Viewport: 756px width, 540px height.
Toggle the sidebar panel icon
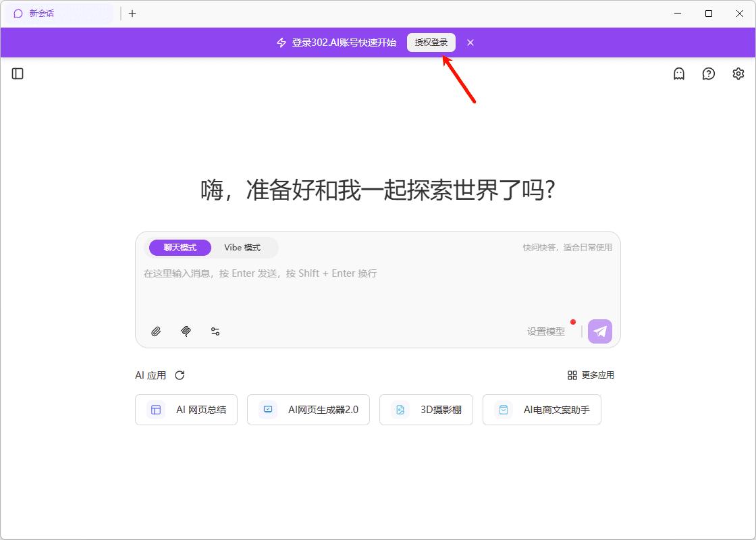click(18, 74)
